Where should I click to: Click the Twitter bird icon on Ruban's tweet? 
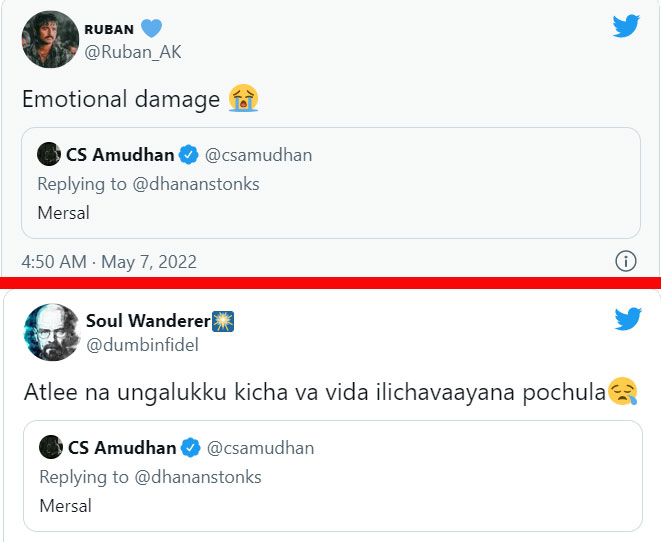[x=626, y=27]
